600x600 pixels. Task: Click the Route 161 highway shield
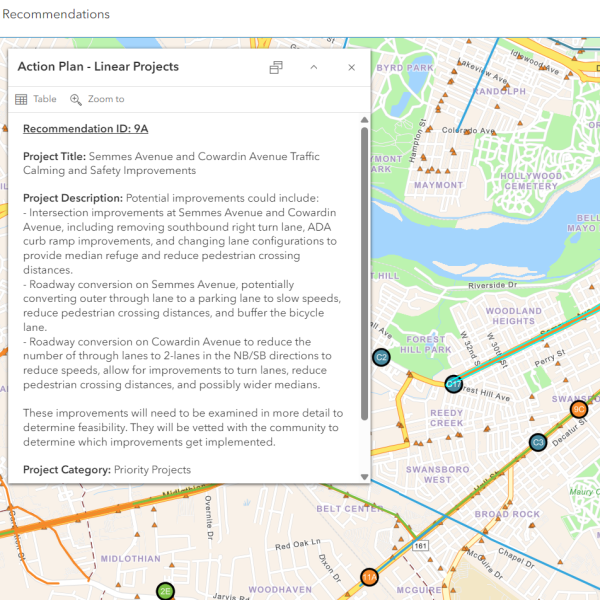coord(420,545)
